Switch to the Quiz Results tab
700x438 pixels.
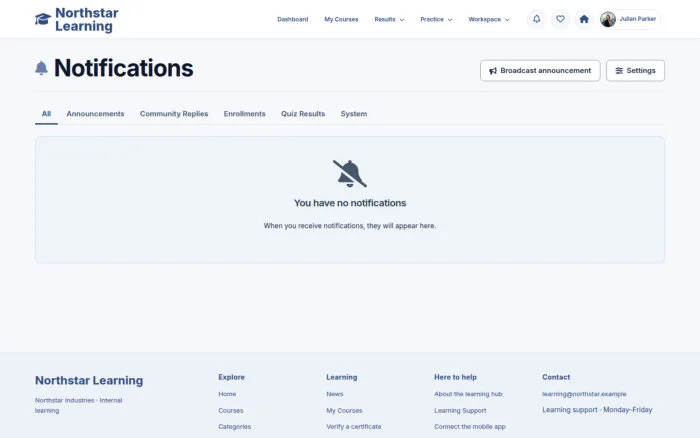click(x=303, y=114)
